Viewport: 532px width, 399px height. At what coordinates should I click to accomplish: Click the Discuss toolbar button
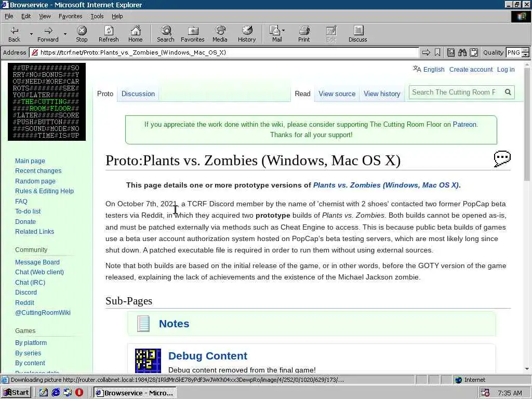pyautogui.click(x=357, y=34)
